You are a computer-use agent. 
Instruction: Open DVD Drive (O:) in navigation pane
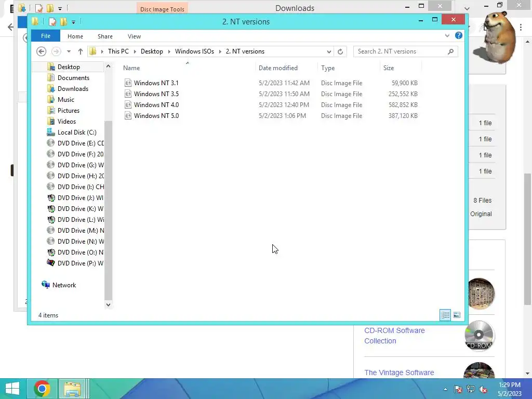coord(81,252)
